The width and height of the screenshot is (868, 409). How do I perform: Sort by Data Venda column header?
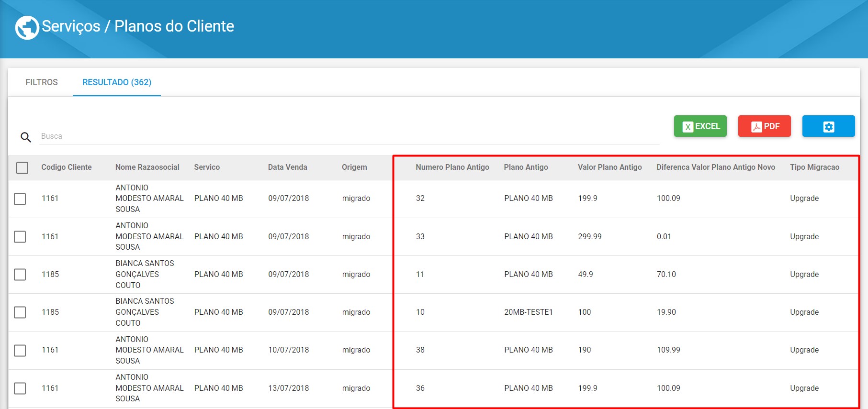click(x=288, y=167)
